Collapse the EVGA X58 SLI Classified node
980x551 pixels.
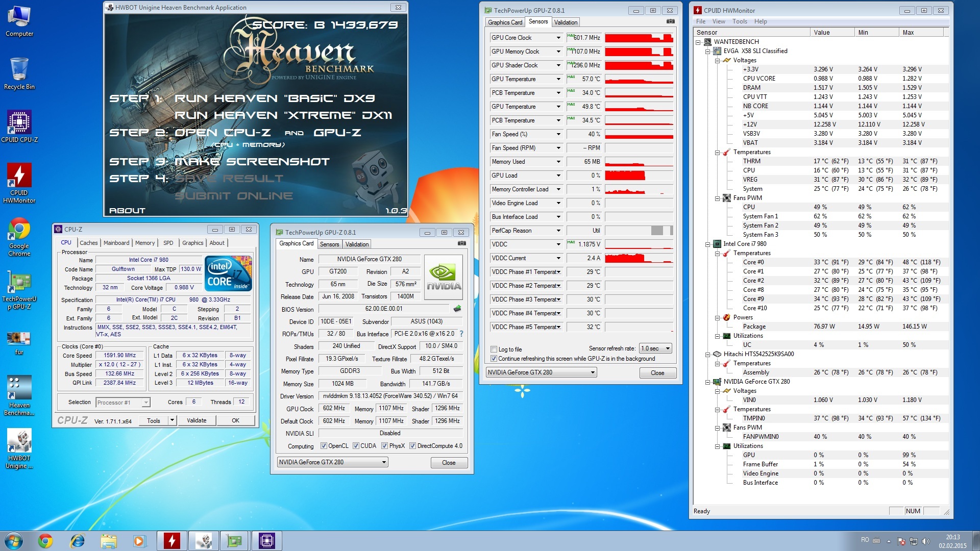click(707, 52)
